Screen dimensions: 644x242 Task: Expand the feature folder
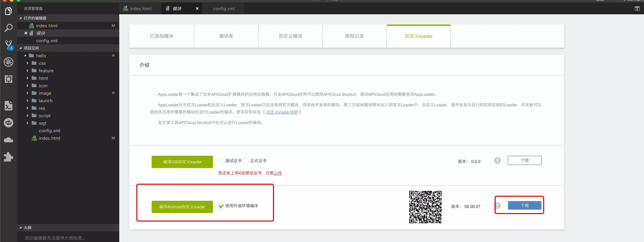(x=28, y=71)
